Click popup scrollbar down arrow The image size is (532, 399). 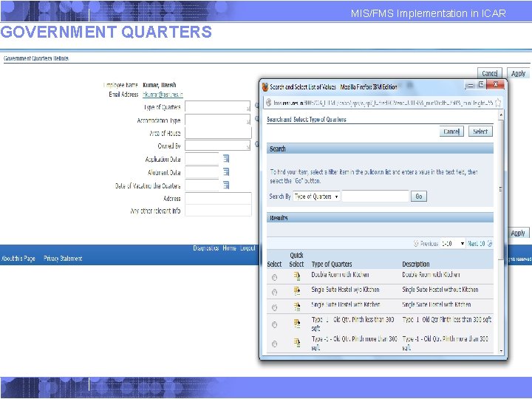(501, 351)
